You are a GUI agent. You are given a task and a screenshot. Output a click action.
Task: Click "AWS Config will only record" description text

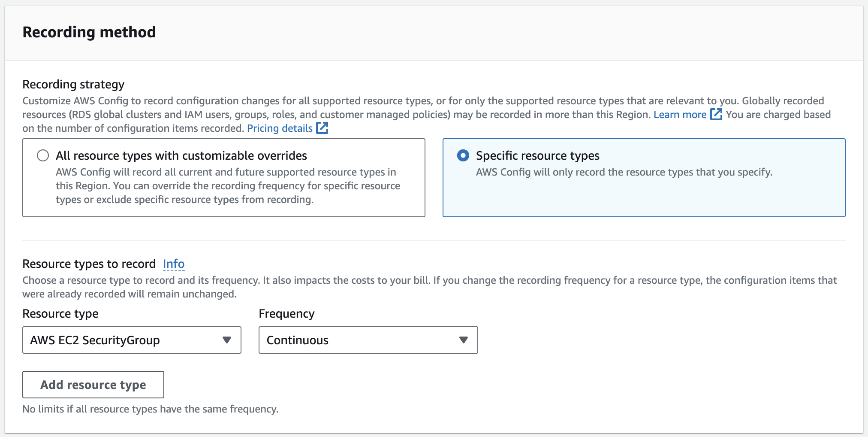click(624, 172)
